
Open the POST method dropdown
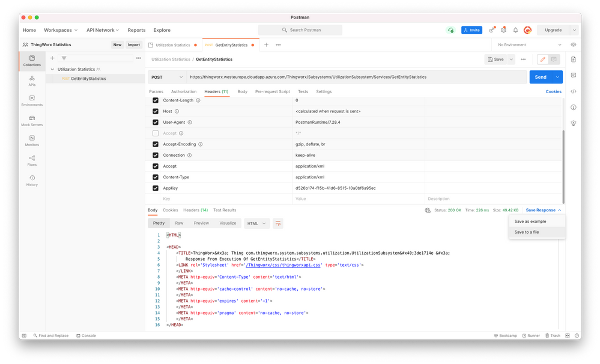coord(167,77)
